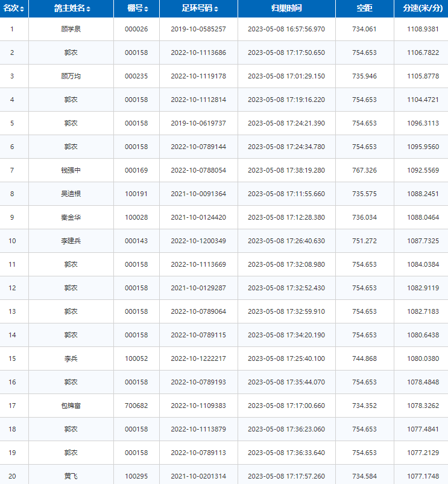Viewport: 448px width, 484px height.
Task: Click owner name 包骋富 in row 17
Action: click(x=71, y=406)
